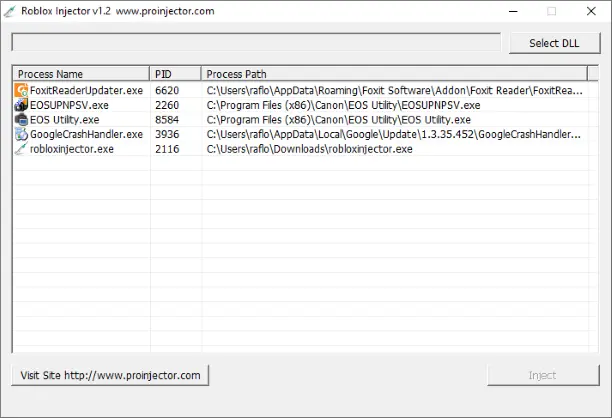Select the EOS Utility.exe process name
Image resolution: width=612 pixels, height=418 pixels.
coord(64,119)
